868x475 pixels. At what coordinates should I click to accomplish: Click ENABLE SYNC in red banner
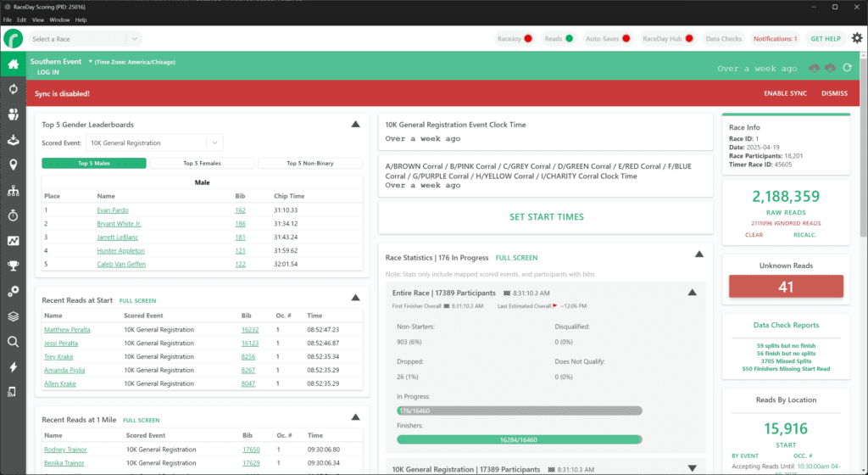785,93
